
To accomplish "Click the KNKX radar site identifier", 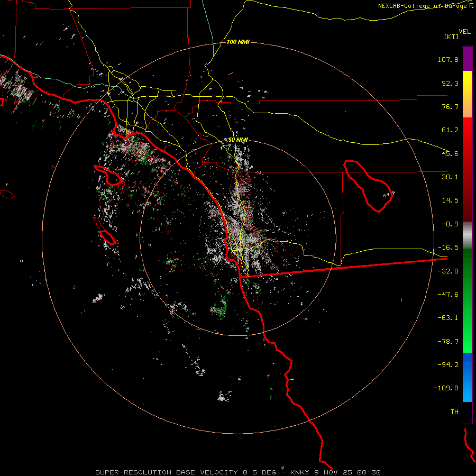I will 301,472.
